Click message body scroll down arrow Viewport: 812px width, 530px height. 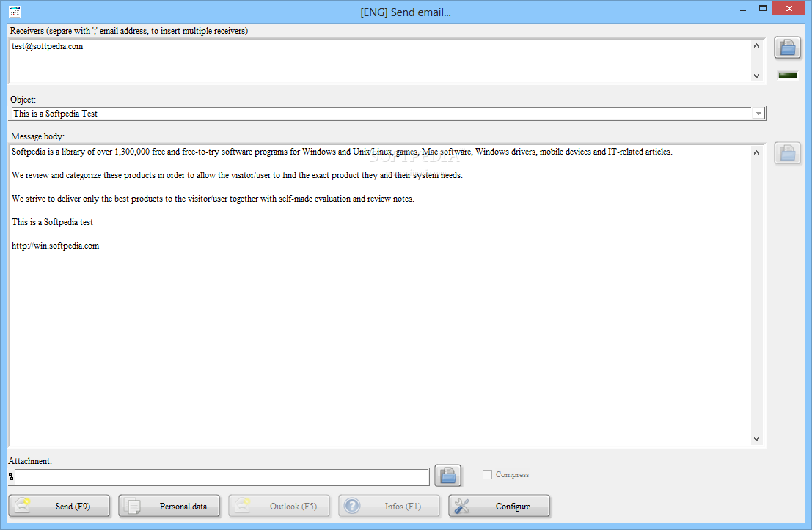click(756, 439)
